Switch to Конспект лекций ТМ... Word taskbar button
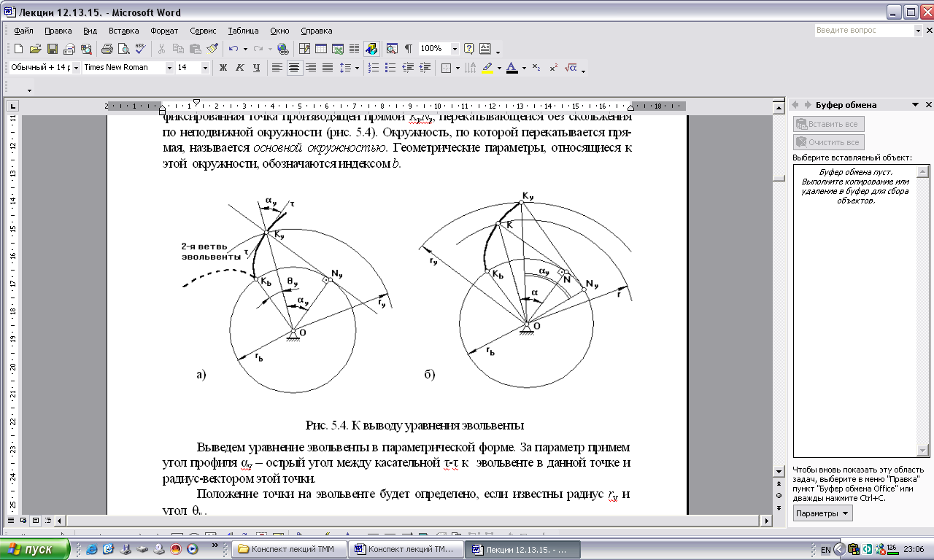 pyautogui.click(x=406, y=549)
